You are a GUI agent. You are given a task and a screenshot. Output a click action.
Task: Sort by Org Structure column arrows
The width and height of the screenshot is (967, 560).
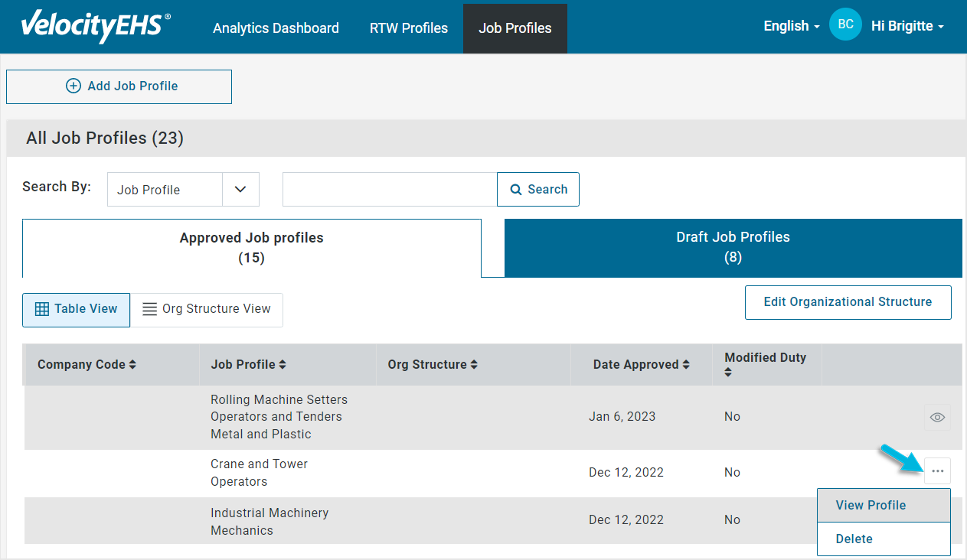(x=474, y=365)
